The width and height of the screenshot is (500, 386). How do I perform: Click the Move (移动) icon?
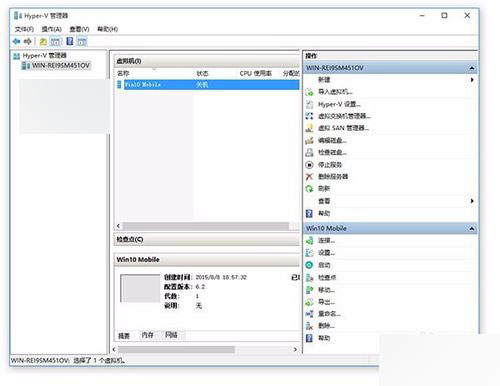[309, 290]
